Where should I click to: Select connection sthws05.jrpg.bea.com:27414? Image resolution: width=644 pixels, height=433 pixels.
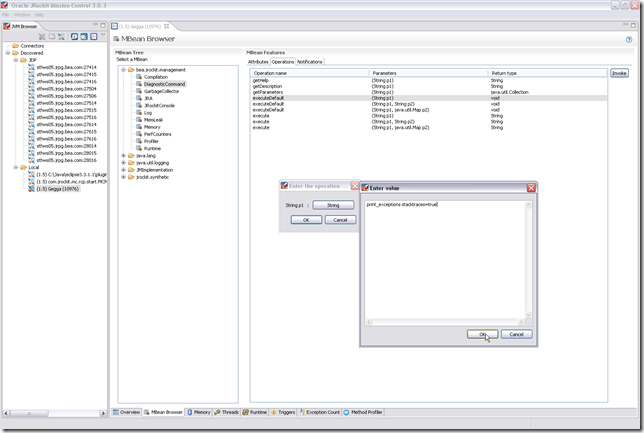[66, 67]
